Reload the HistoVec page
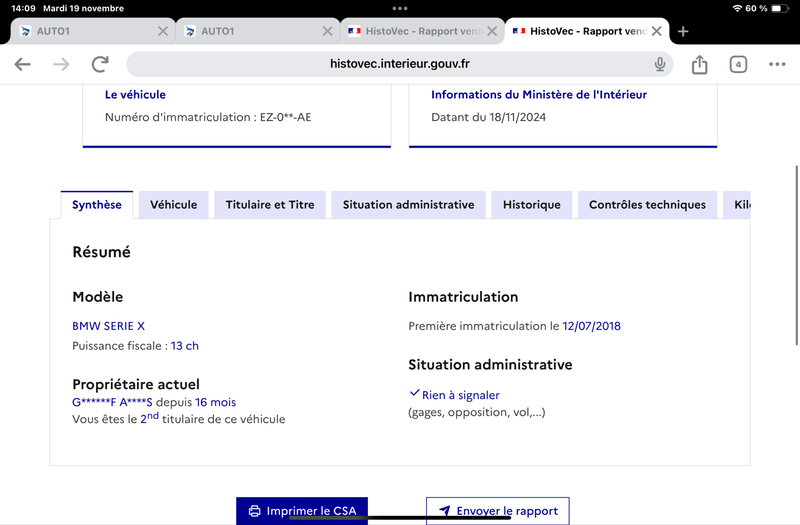This screenshot has width=800, height=525. pos(100,64)
